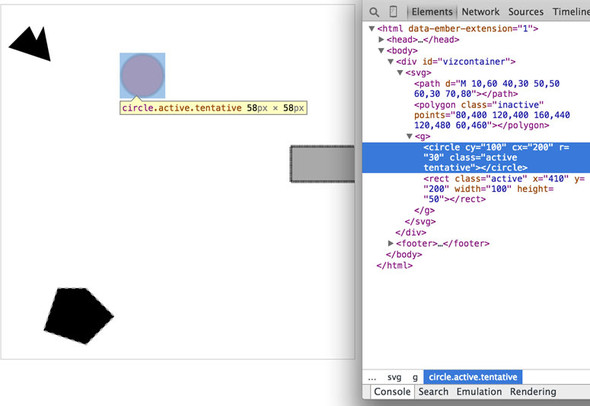The height and width of the screenshot is (406, 590).
Task: Collapse the g group element triangle
Action: click(409, 136)
